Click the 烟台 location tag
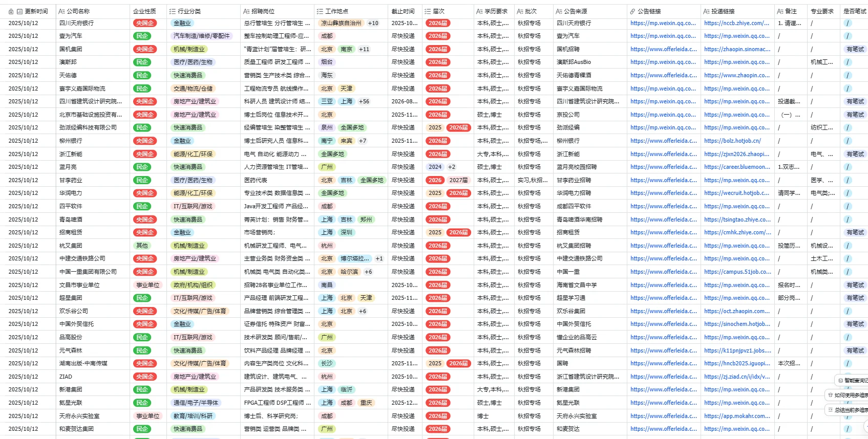Image resolution: width=868 pixels, height=439 pixels. (x=327, y=62)
